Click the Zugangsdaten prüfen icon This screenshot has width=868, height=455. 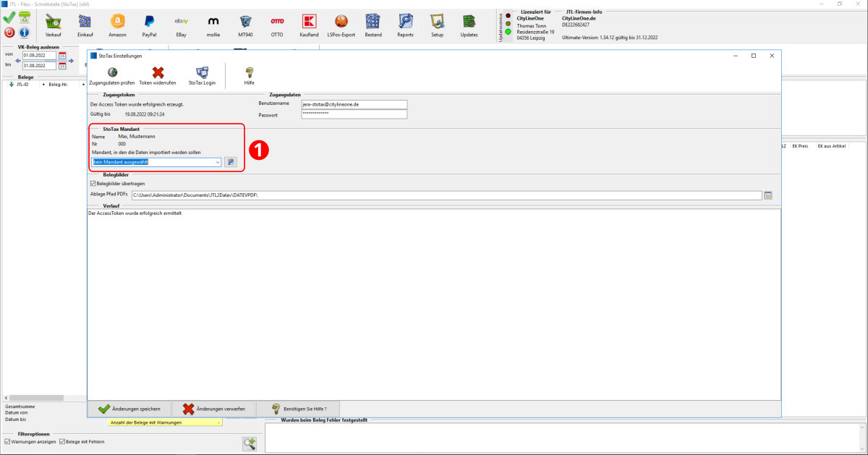[x=111, y=72]
